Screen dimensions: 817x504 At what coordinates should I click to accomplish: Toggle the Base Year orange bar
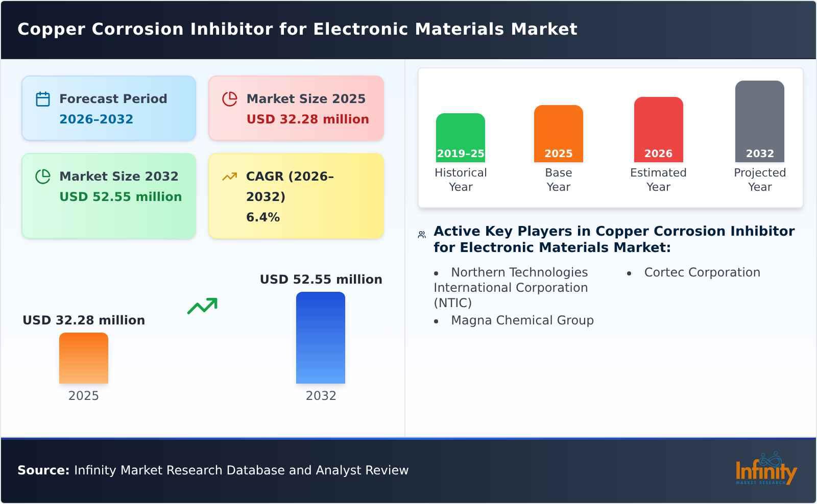pyautogui.click(x=558, y=134)
